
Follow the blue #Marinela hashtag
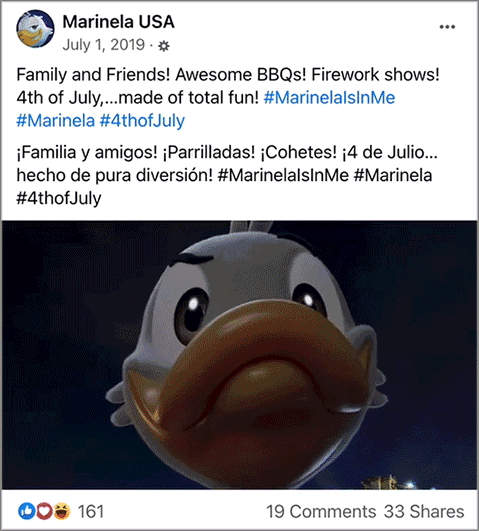[56, 121]
